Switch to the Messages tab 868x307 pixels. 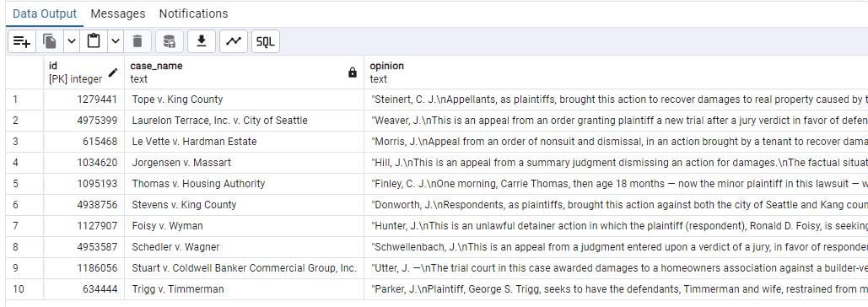118,13
